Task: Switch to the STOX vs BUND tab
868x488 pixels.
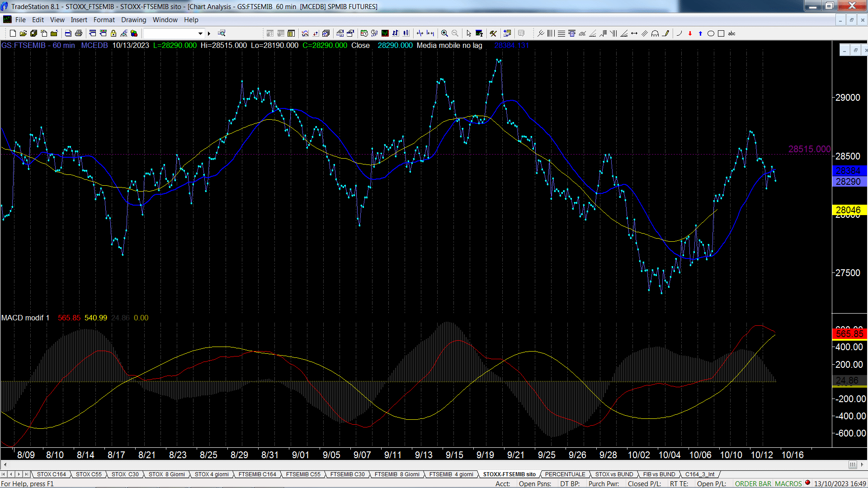Action: (614, 474)
